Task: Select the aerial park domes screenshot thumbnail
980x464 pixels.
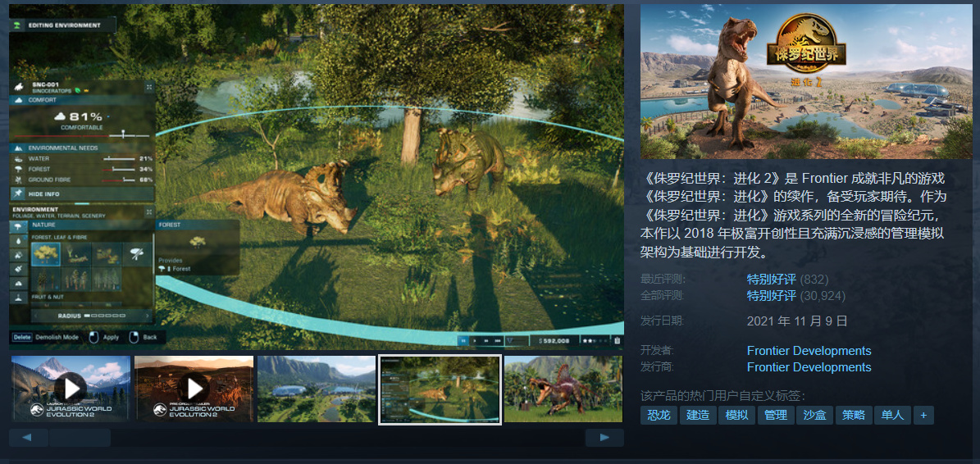Action: [317, 389]
